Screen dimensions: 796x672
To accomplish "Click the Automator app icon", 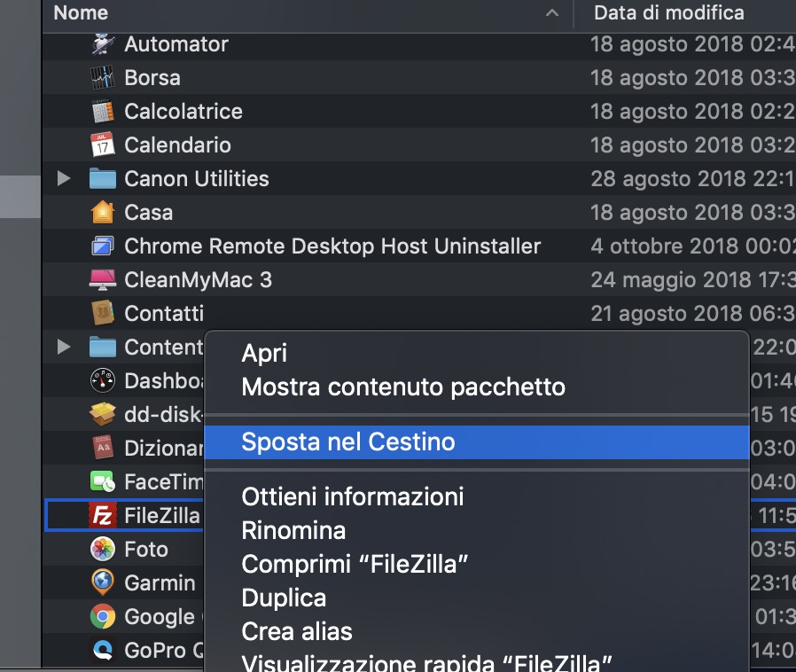I will (x=103, y=44).
